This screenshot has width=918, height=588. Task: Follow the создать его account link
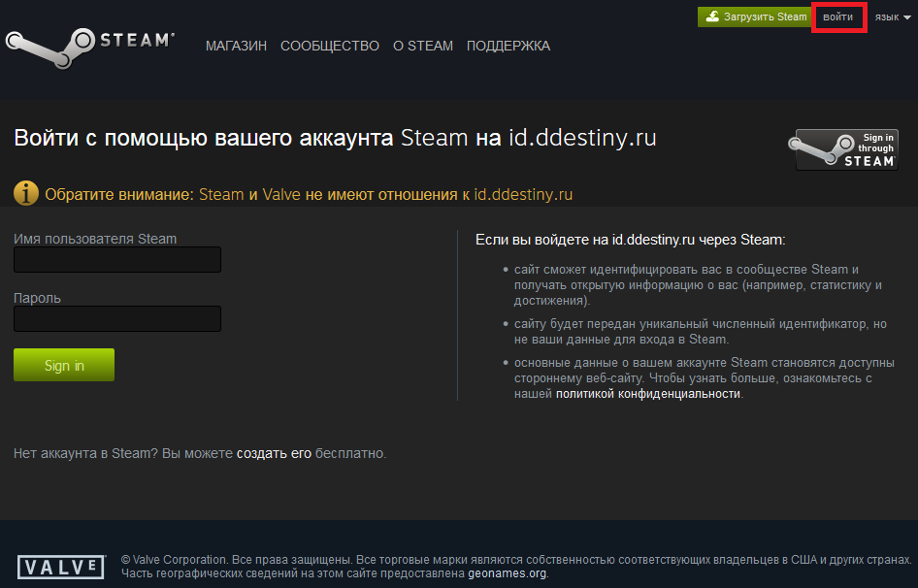(x=274, y=453)
